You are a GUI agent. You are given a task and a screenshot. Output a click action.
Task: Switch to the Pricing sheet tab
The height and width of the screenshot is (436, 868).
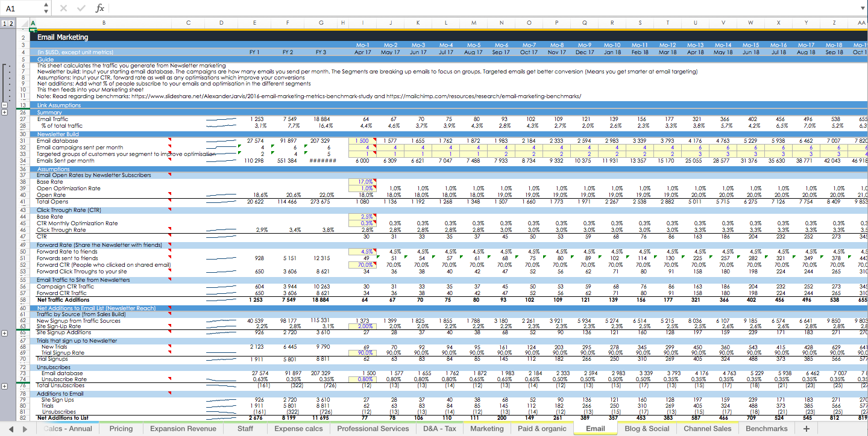121,429
